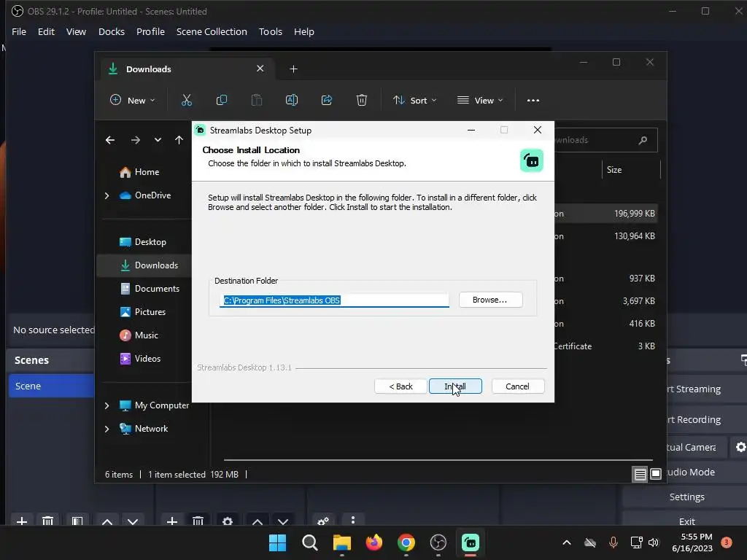The width and height of the screenshot is (747, 560).
Task: Switch Explorer to large thumbnails view icon
Action: [x=656, y=474]
